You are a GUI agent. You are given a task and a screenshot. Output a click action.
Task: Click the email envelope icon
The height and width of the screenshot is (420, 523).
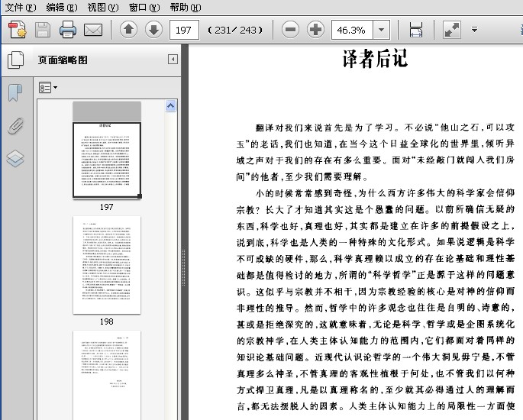(93, 30)
